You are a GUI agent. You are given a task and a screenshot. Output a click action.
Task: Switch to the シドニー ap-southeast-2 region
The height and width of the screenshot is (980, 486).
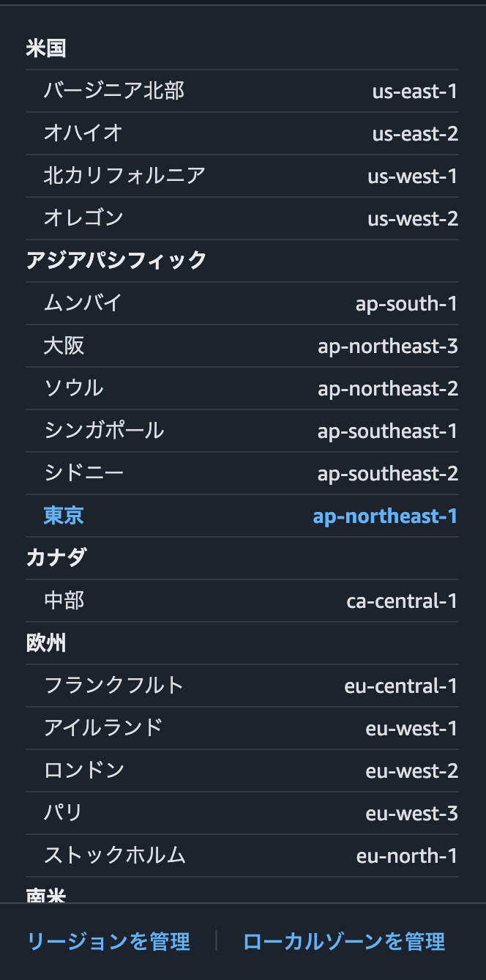242,473
